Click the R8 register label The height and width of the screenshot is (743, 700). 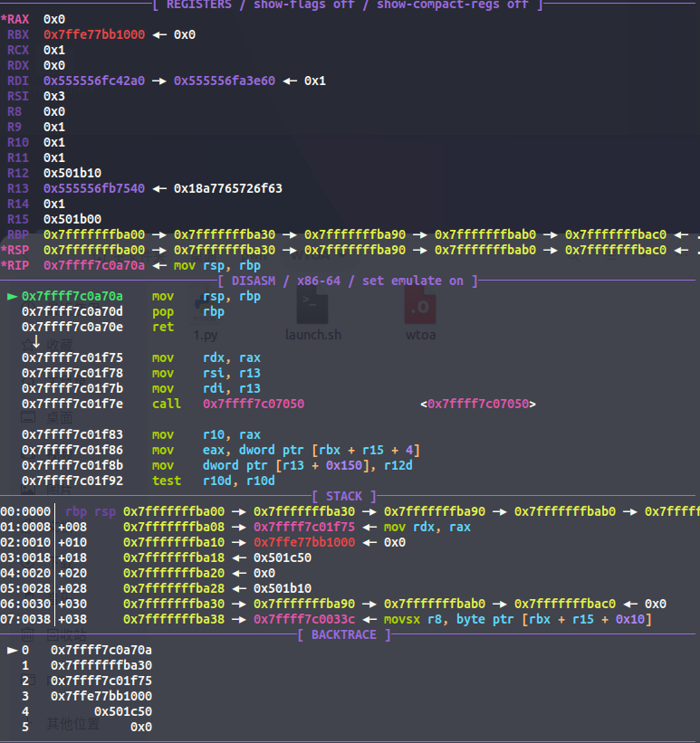pyautogui.click(x=14, y=112)
